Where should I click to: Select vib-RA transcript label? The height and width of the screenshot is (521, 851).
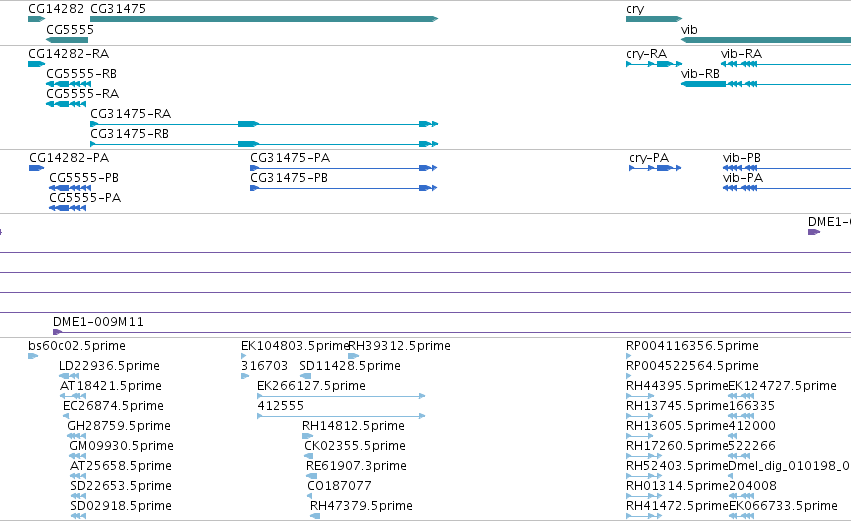(x=741, y=54)
